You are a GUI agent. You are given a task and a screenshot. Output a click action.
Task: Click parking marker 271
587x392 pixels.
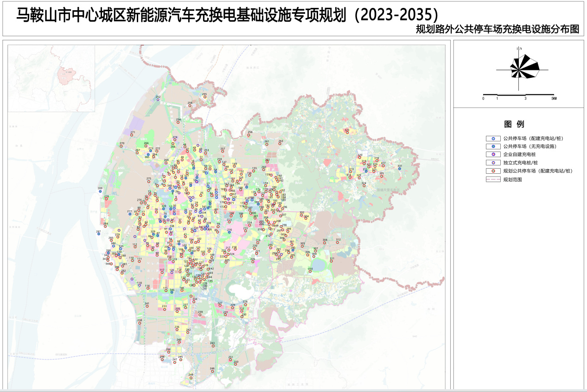133,135
